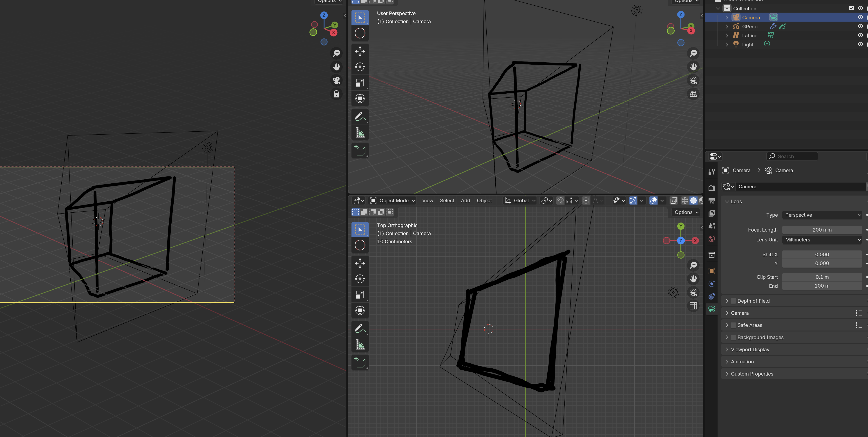Toggle proportional editing in viewport header
The width and height of the screenshot is (868, 437).
[x=586, y=201]
